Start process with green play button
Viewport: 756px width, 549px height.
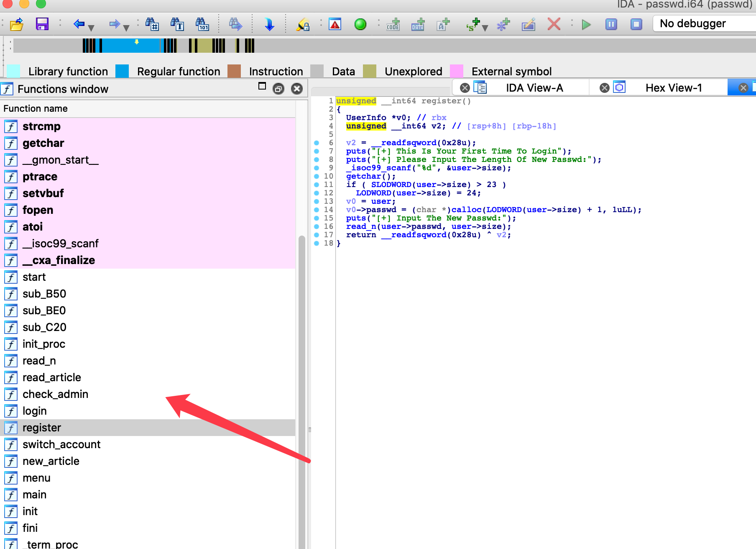click(x=586, y=24)
